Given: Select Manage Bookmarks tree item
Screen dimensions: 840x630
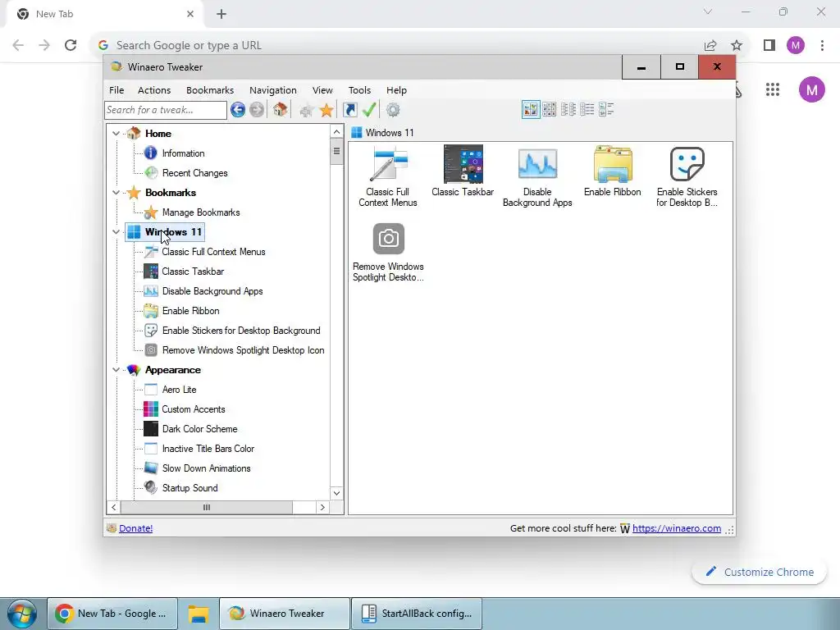Looking at the screenshot, I should click(x=201, y=212).
